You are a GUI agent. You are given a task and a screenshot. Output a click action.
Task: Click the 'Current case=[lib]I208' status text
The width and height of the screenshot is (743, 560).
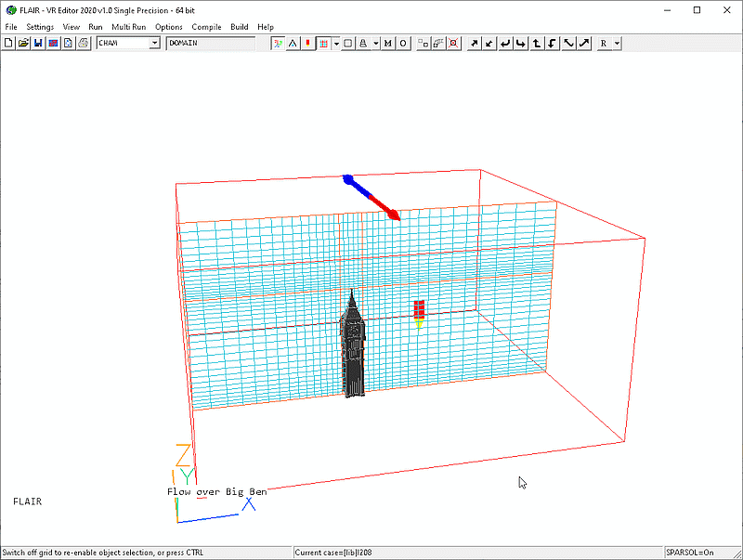333,553
